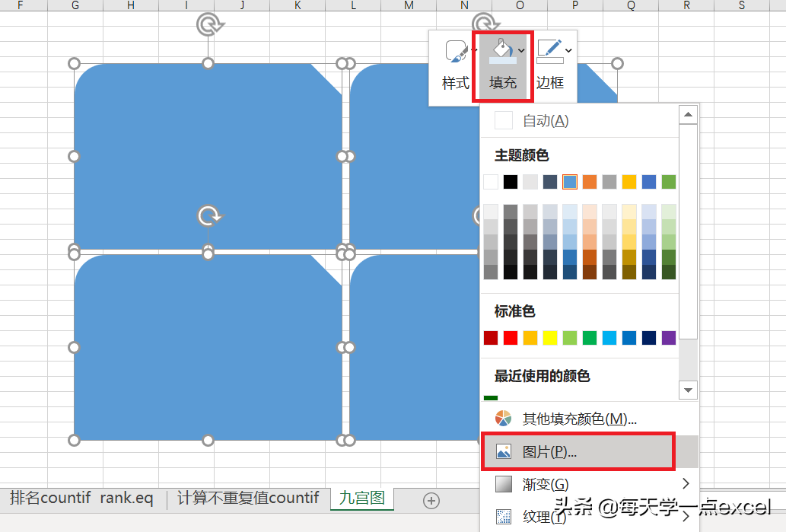Image resolution: width=786 pixels, height=532 pixels.
Task: Open the 填充 dropdown arrow
Action: (522, 51)
